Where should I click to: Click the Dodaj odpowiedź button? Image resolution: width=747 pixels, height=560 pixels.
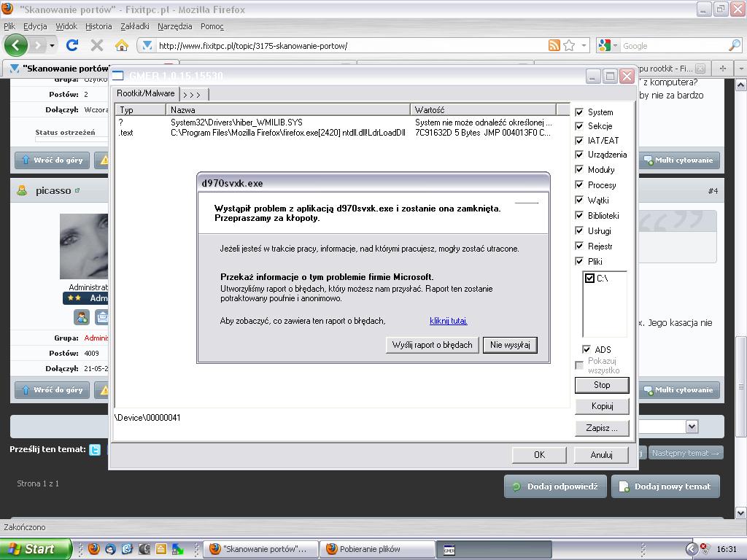(555, 486)
